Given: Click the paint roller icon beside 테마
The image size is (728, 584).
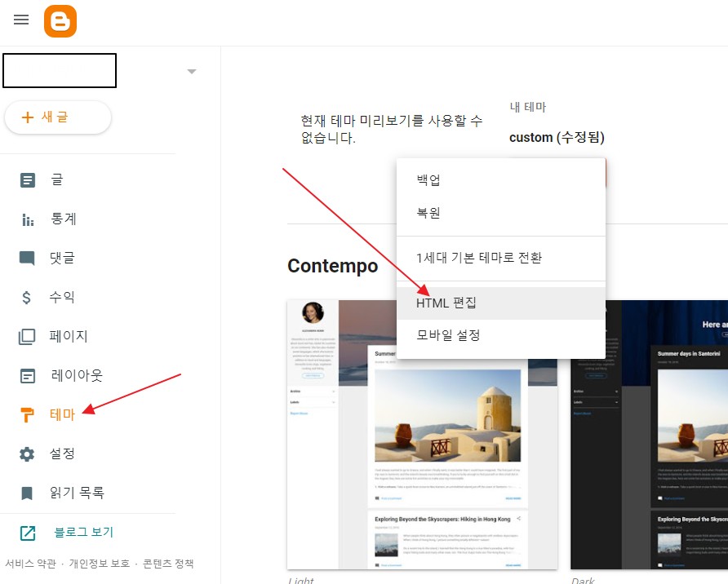Looking at the screenshot, I should click(28, 415).
